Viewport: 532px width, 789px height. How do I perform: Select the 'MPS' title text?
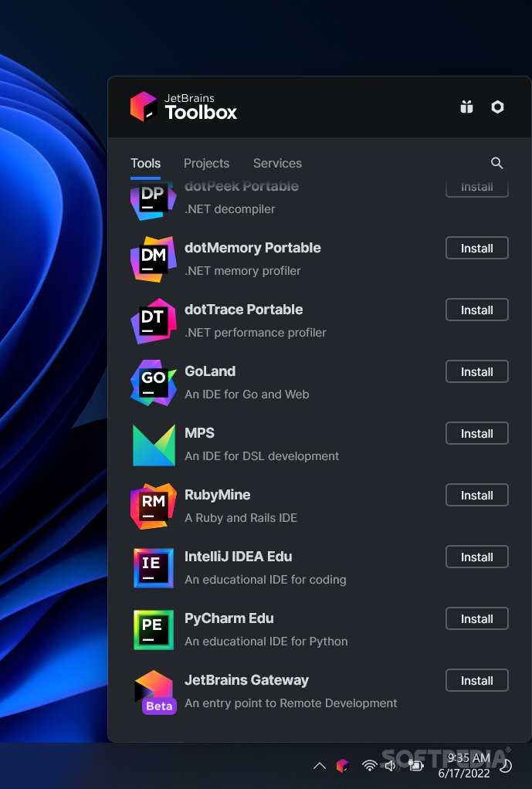tap(199, 433)
